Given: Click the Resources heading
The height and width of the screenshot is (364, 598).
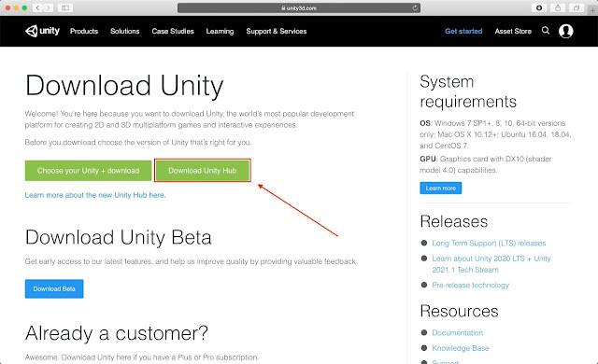Looking at the screenshot, I should tap(459, 311).
